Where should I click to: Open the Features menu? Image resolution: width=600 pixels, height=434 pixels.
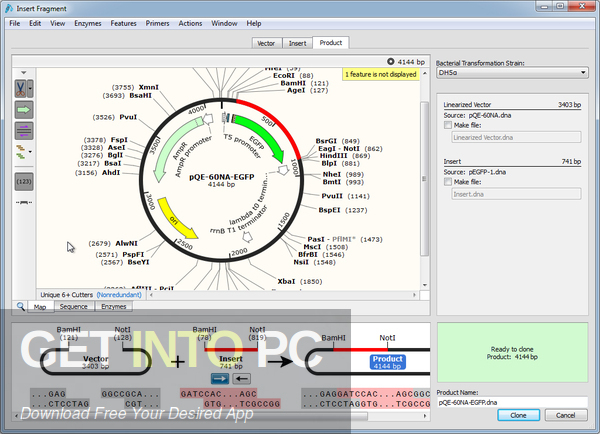123,23
